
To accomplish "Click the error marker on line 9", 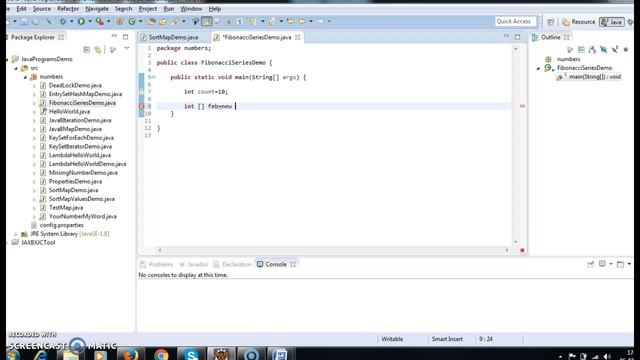I will tap(141, 106).
